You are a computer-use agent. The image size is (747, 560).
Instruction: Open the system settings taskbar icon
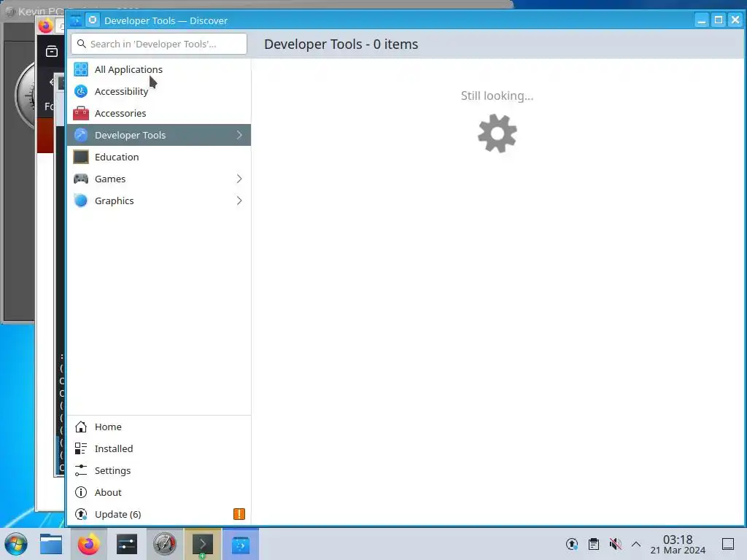pyautogui.click(x=127, y=544)
